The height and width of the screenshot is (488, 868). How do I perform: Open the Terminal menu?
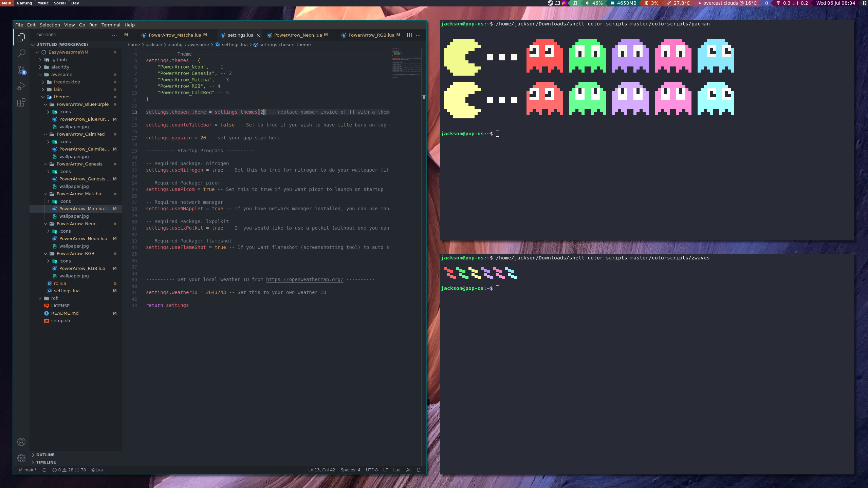(x=111, y=25)
